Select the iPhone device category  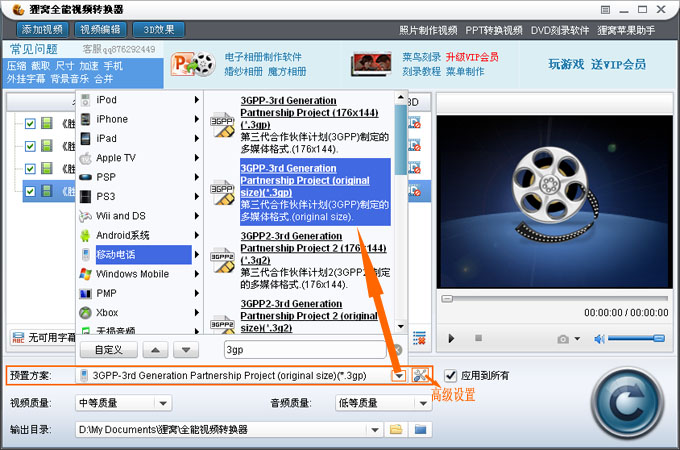(x=138, y=119)
